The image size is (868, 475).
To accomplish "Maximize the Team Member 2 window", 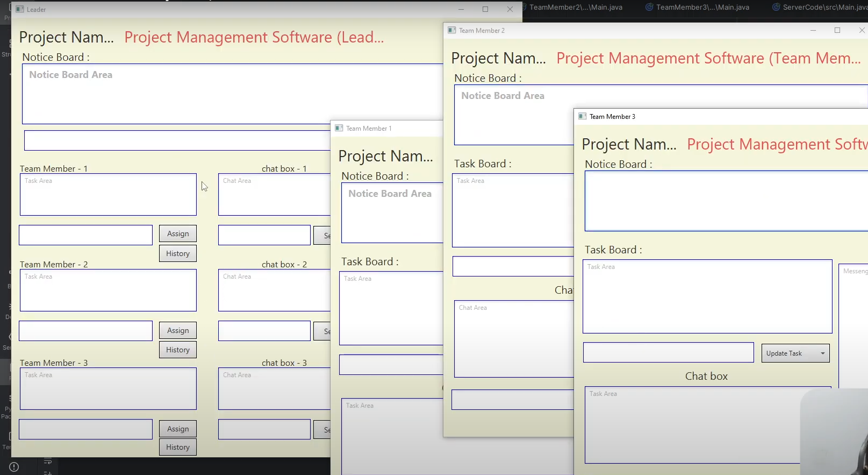I will click(x=837, y=30).
